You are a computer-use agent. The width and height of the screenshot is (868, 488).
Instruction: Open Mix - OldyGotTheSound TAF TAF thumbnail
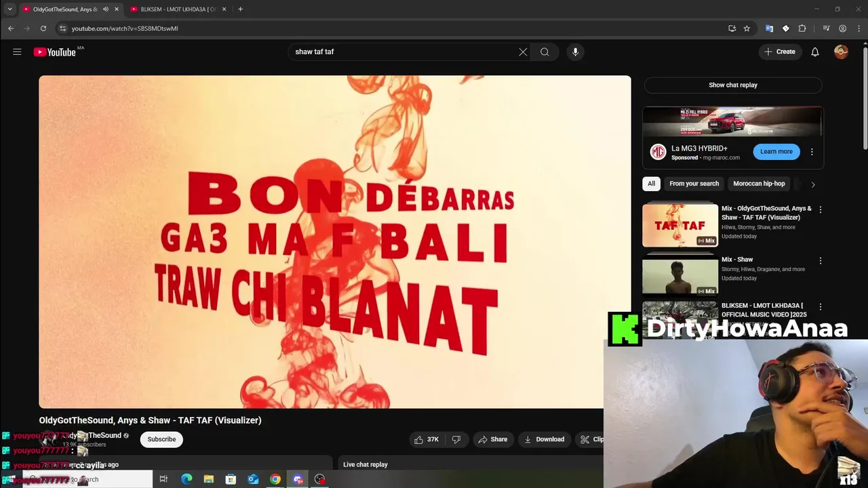click(680, 226)
